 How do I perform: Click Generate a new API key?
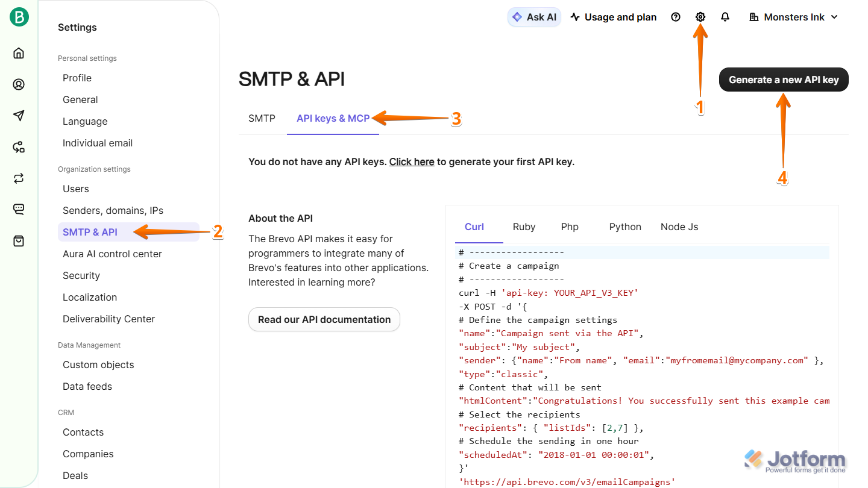(x=784, y=80)
